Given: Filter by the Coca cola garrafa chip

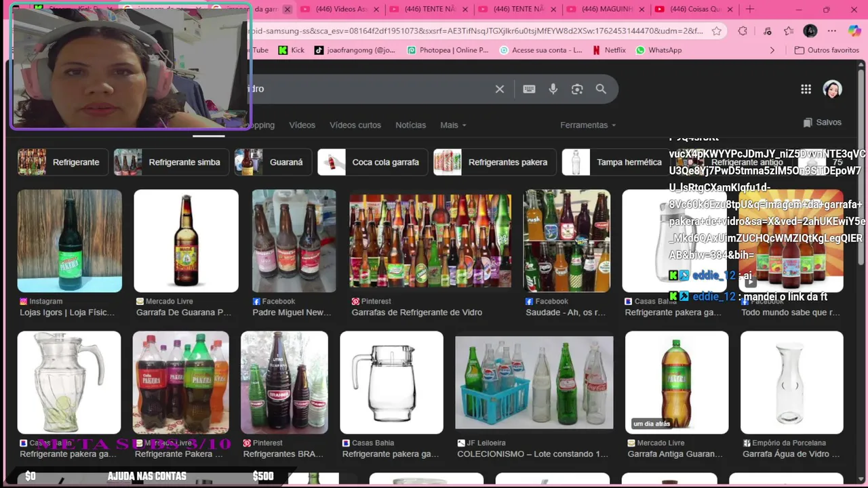Looking at the screenshot, I should [372, 163].
